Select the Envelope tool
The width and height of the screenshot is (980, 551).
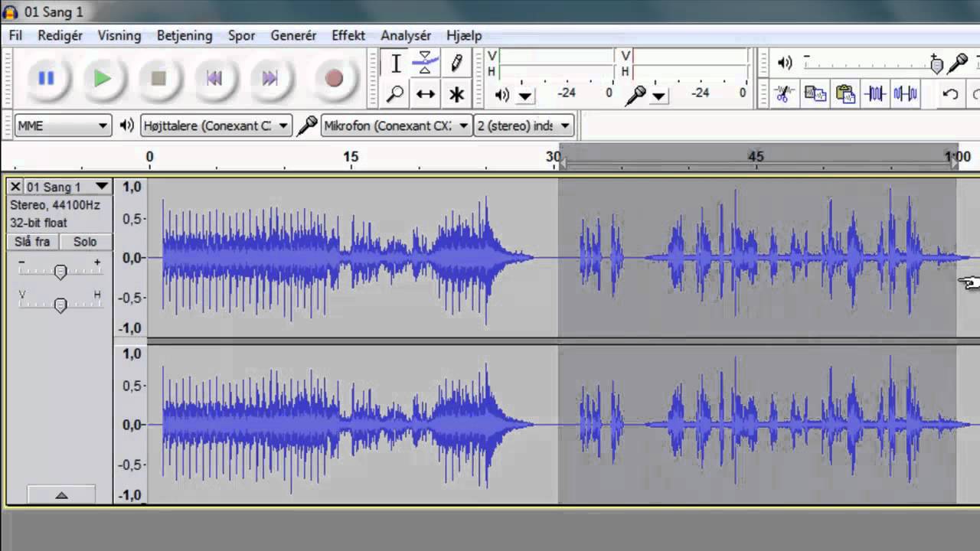(426, 64)
